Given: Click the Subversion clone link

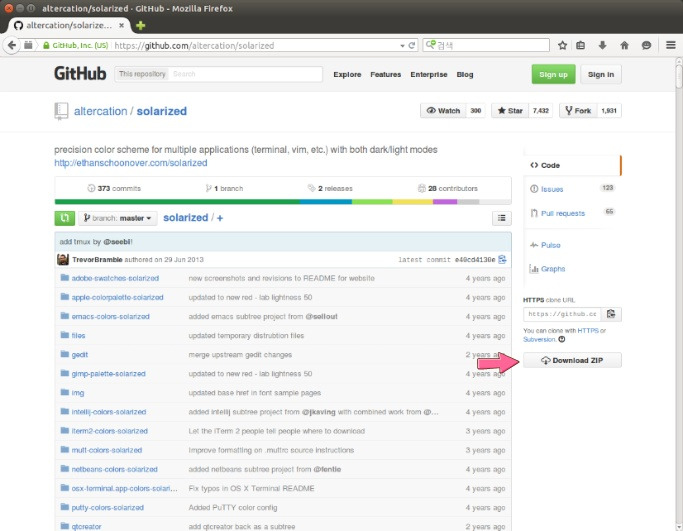Looking at the screenshot, I should click(x=539, y=339).
